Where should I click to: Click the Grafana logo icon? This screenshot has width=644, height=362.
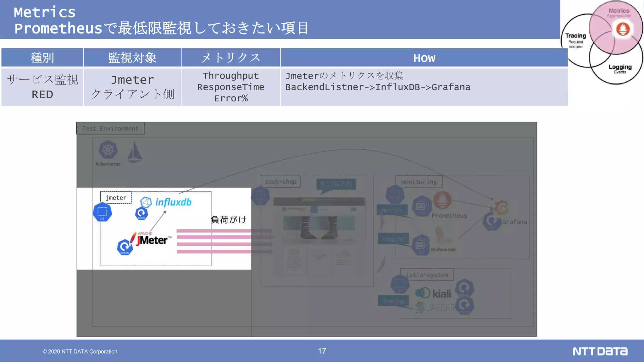pyautogui.click(x=501, y=208)
